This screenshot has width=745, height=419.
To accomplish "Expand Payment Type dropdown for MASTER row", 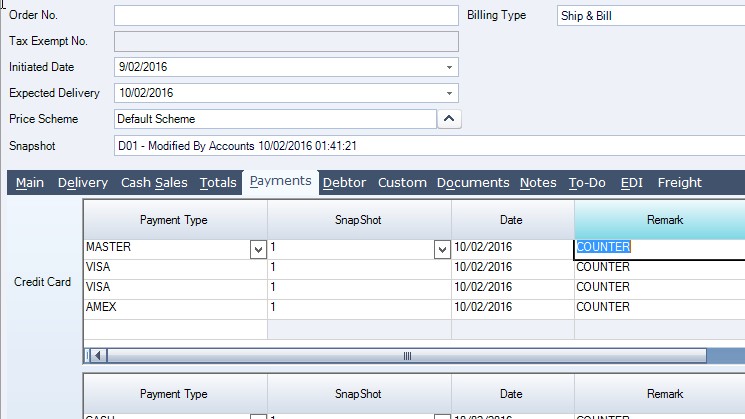I will [257, 249].
